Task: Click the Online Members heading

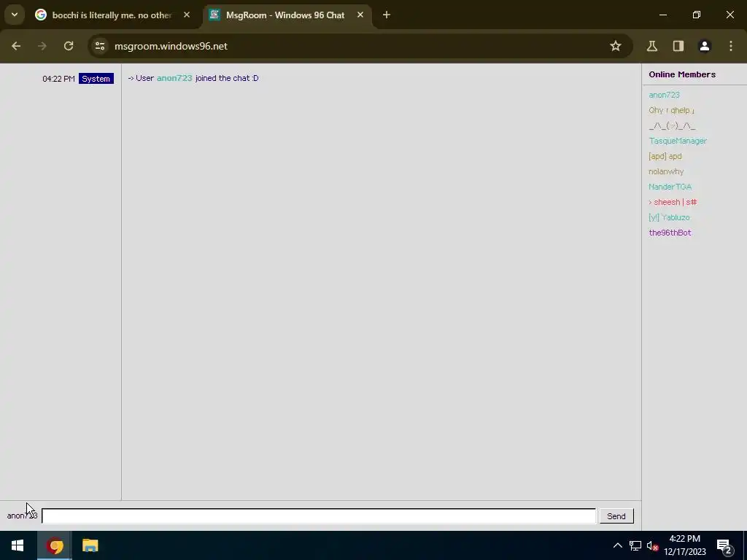Action: click(x=682, y=74)
